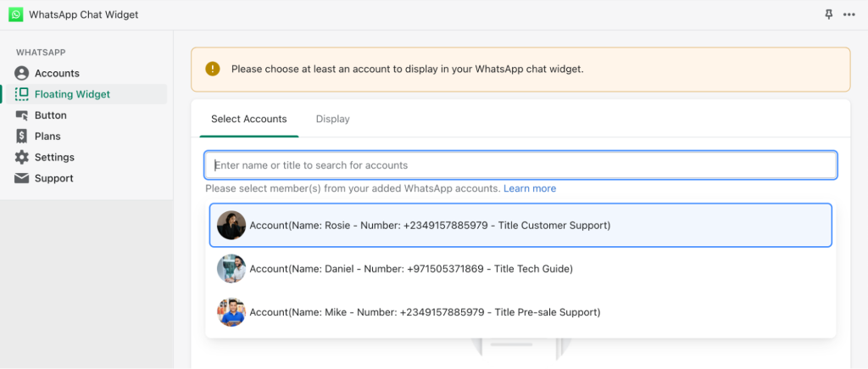Pin the app using the pin icon
The image size is (868, 369).
pos(829,14)
